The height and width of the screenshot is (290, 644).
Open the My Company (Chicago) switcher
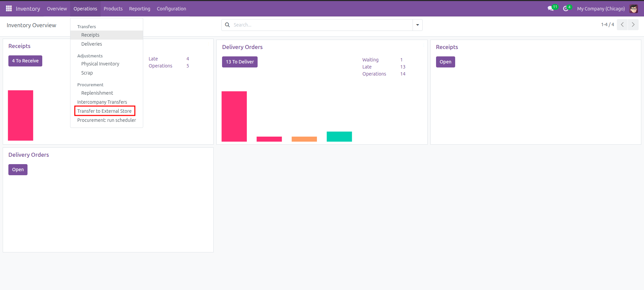(x=601, y=9)
